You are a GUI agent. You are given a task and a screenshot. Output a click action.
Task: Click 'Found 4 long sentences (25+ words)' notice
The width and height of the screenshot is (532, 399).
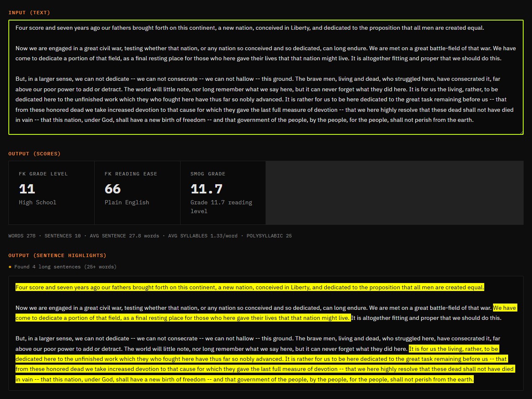tap(65, 267)
